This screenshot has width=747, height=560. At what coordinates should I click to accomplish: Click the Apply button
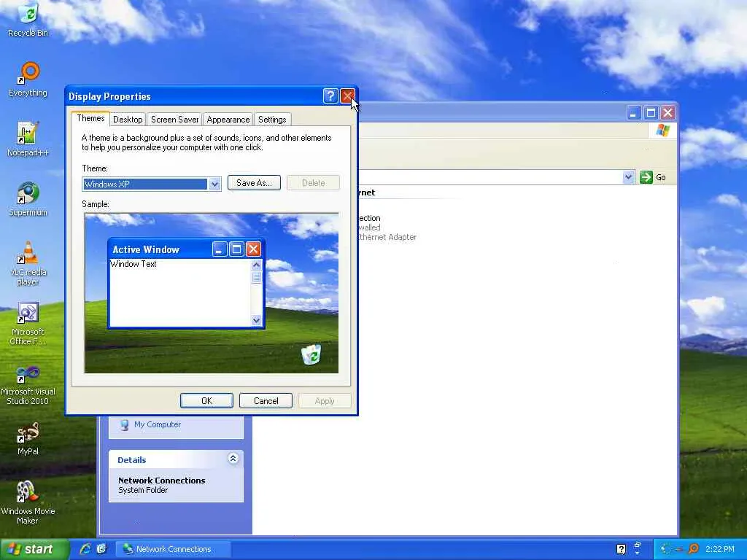[325, 401]
